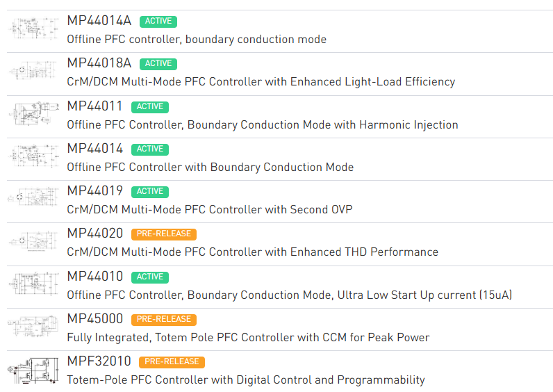This screenshot has height=392, width=553.
Task: Click 'Offline PFC Controller with Boundary Conduction Mode' description
Action: (x=210, y=167)
